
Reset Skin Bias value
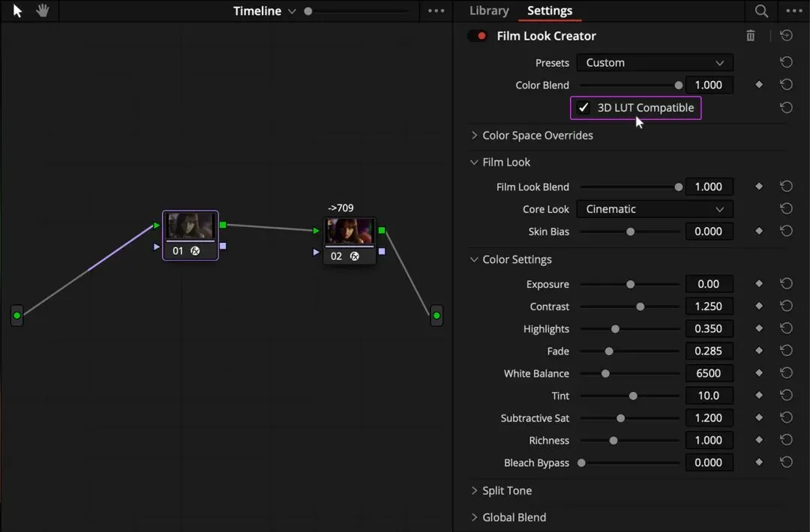click(786, 232)
